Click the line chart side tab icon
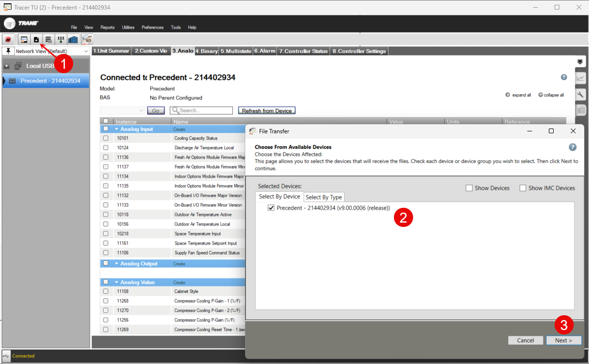This screenshot has height=364, width=589. [580, 78]
